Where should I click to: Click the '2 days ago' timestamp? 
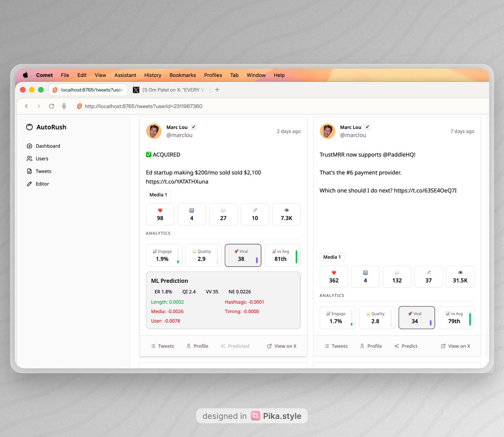(289, 132)
